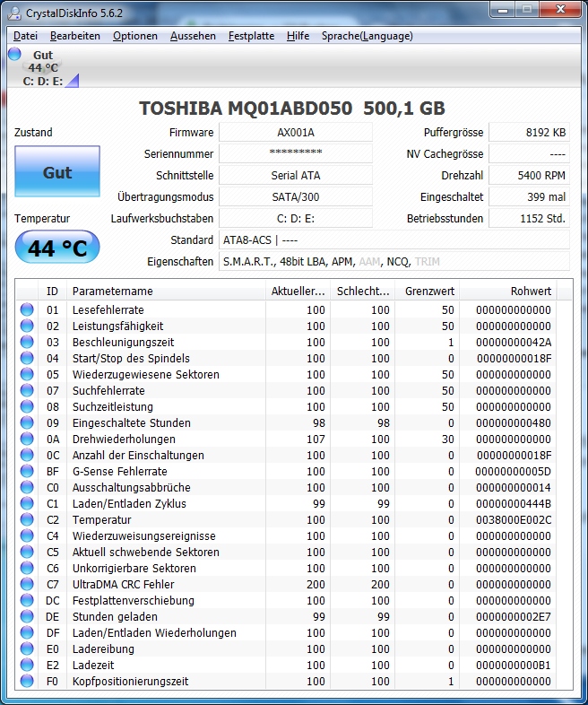This screenshot has height=705, width=588.
Task: Open the Sprache(Language) menu
Action: pos(367,36)
